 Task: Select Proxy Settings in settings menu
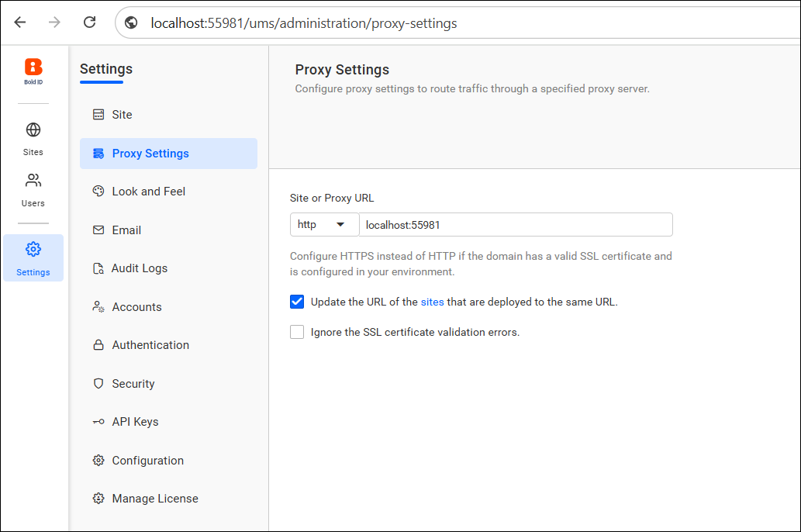point(150,154)
